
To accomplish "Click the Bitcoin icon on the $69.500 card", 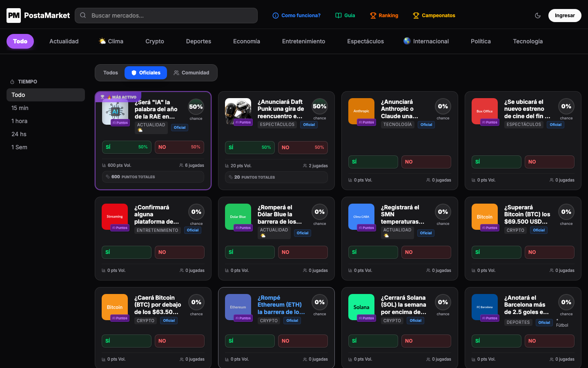I will [x=485, y=217].
